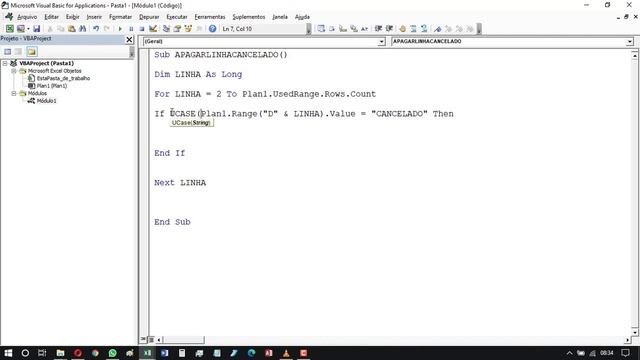The height and width of the screenshot is (360, 640).
Task: Collapse Microsoft Excel Objetos folder
Action: (x=14, y=71)
